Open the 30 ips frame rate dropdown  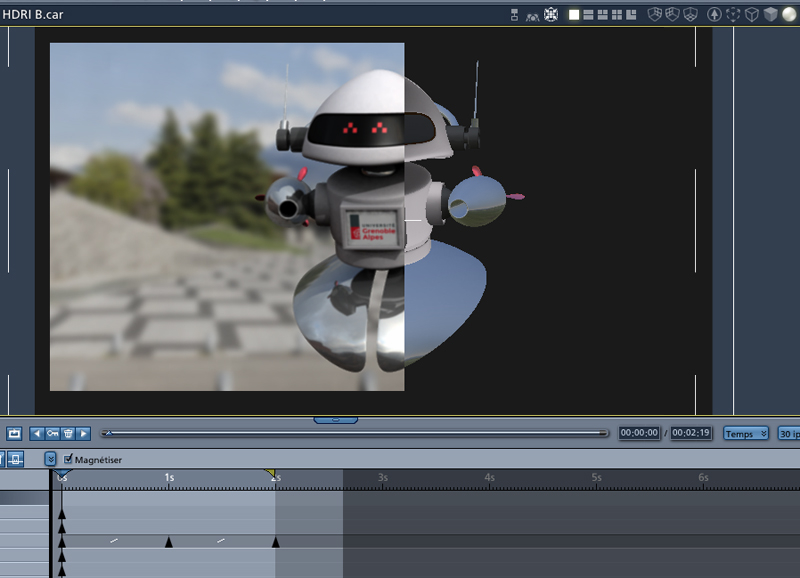point(789,433)
